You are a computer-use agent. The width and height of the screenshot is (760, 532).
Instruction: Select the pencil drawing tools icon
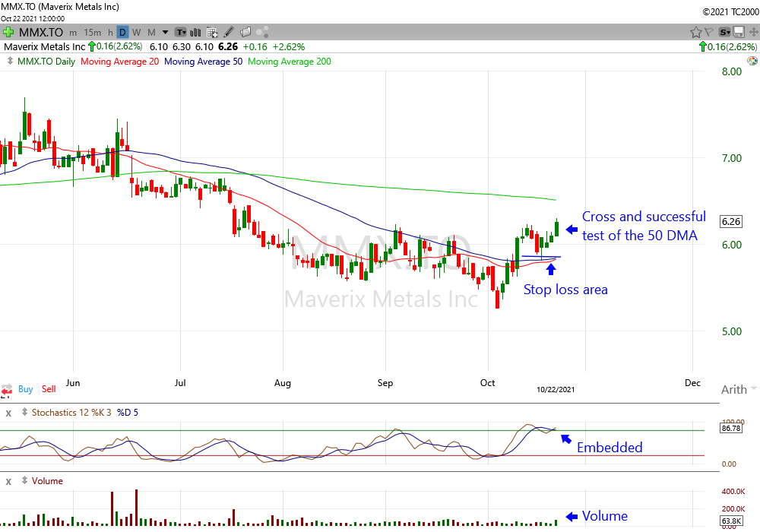point(229,33)
